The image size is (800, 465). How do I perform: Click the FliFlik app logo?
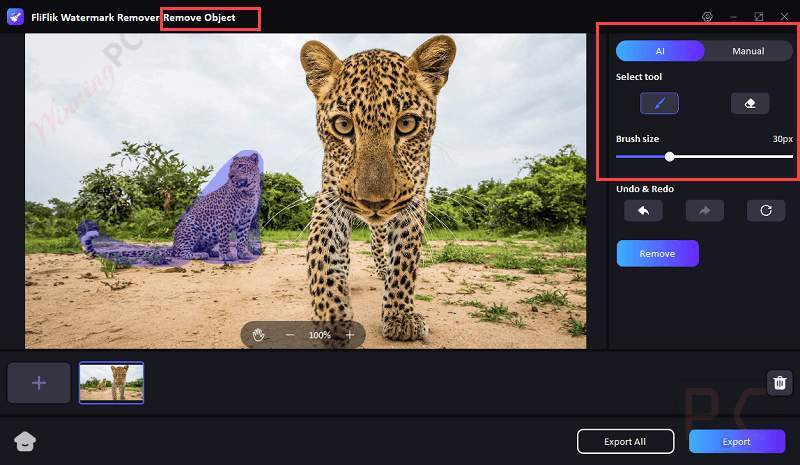pyautogui.click(x=15, y=17)
